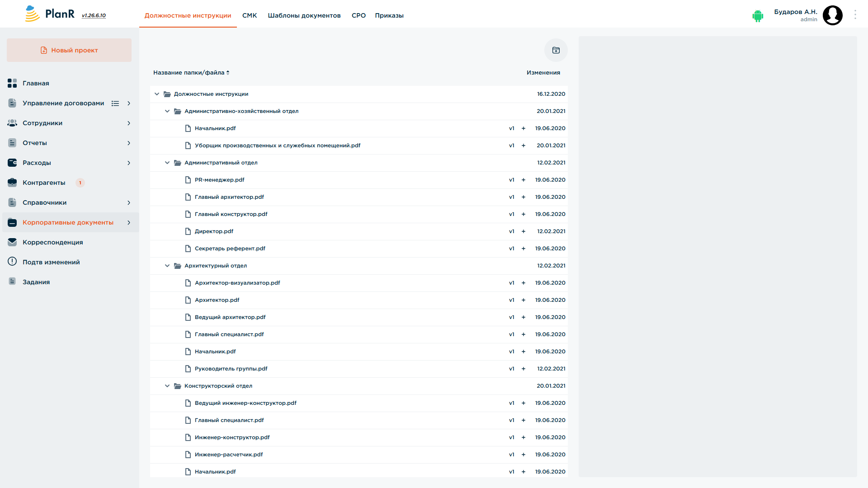Switch to the СМК tab
The image size is (868, 488).
tap(250, 15)
